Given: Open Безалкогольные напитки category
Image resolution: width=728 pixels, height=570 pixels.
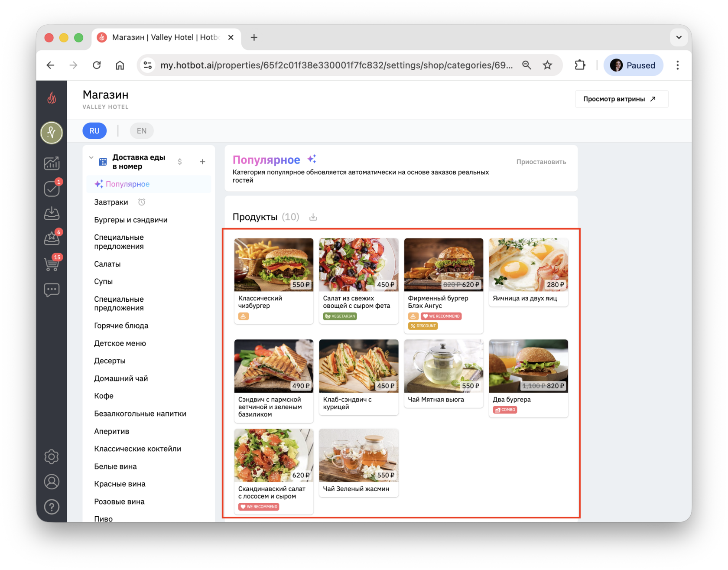Looking at the screenshot, I should pos(140,414).
